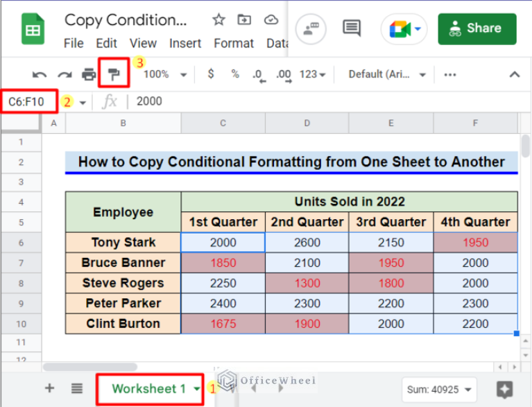Image resolution: width=532 pixels, height=407 pixels.
Task: Format as currency with dollar icon
Action: click(x=211, y=74)
